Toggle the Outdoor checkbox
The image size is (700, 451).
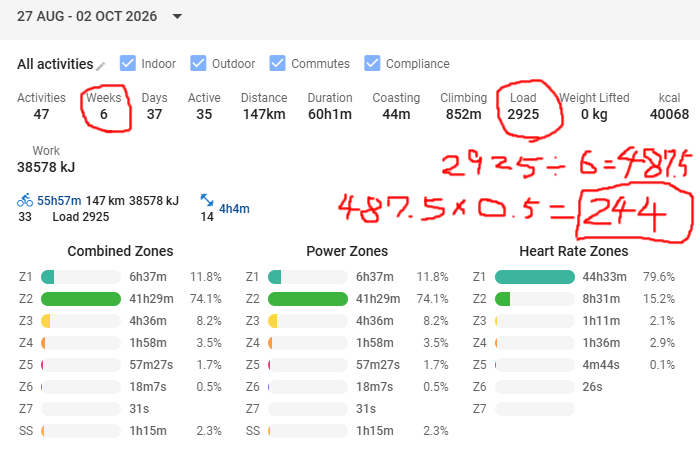[198, 63]
